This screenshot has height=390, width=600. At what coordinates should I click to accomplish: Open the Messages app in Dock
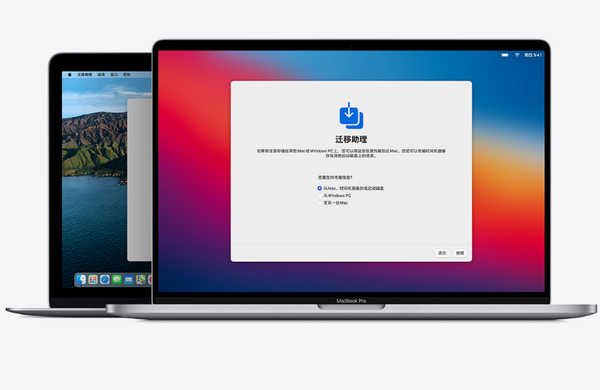click(x=117, y=280)
